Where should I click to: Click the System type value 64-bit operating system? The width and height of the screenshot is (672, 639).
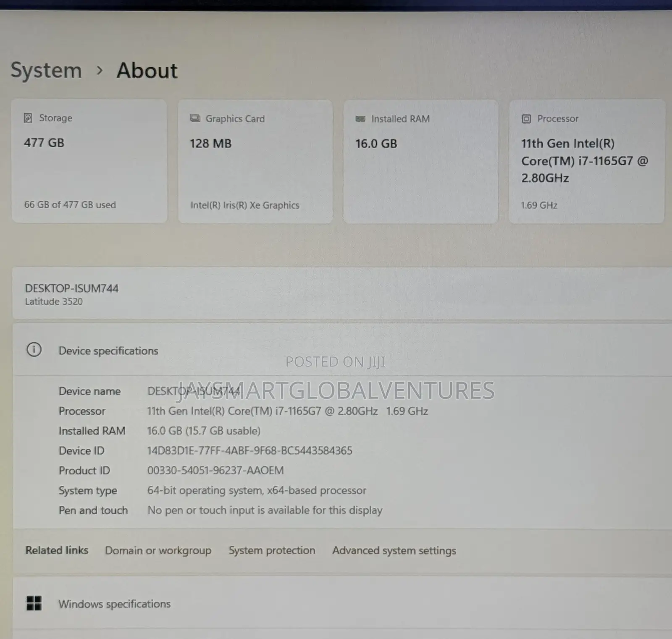click(x=257, y=490)
